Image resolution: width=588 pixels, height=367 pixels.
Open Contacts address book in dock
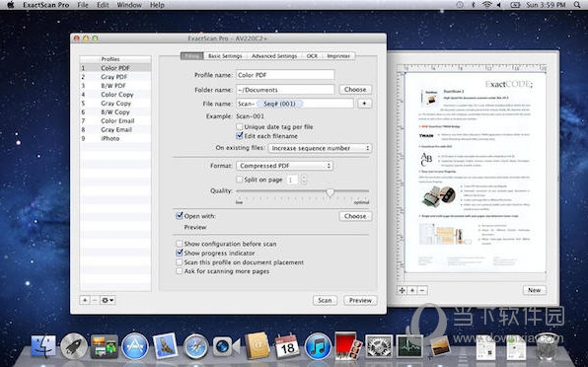257,345
